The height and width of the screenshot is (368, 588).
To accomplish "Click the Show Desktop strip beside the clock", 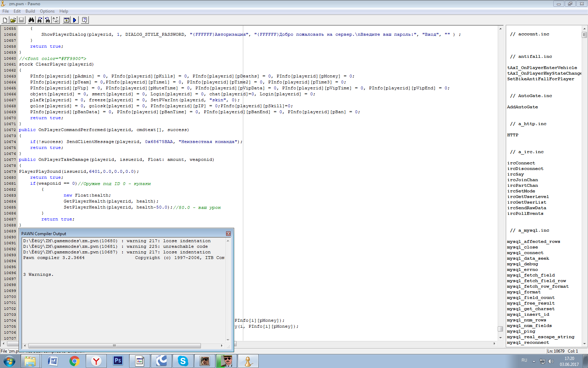I will click(585, 361).
